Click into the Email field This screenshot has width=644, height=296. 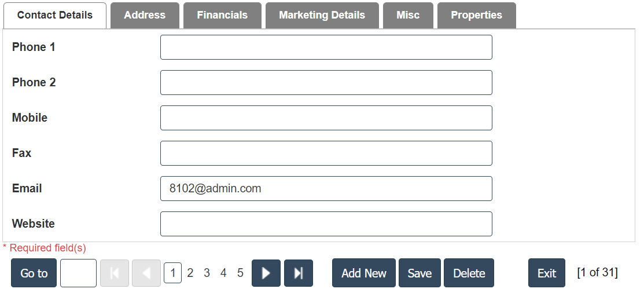click(326, 189)
